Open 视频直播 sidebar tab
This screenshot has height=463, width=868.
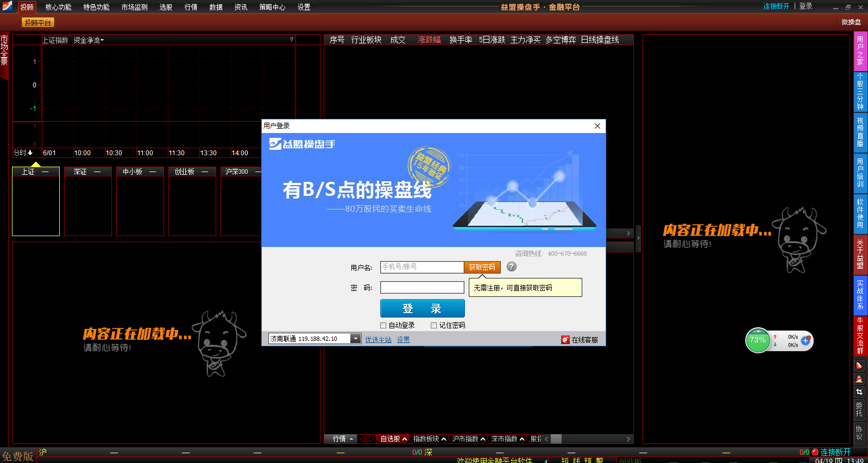(x=860, y=132)
